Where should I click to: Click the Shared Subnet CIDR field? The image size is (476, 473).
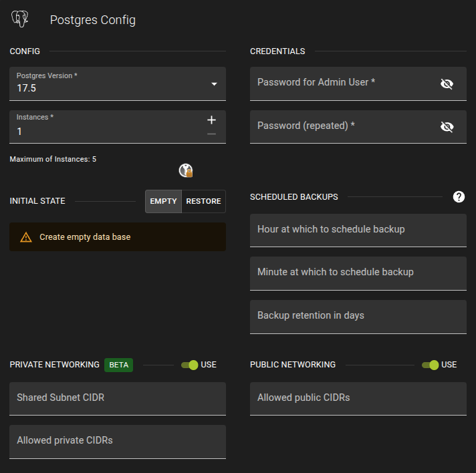pyautogui.click(x=118, y=399)
